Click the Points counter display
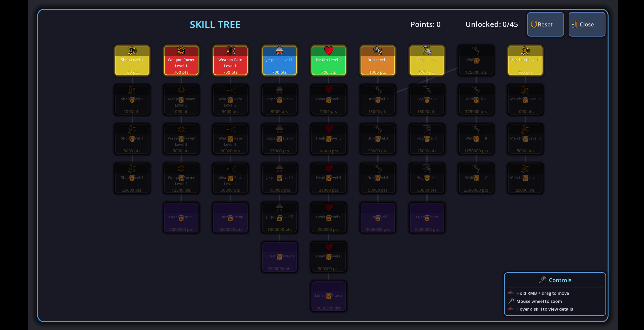 tap(425, 24)
